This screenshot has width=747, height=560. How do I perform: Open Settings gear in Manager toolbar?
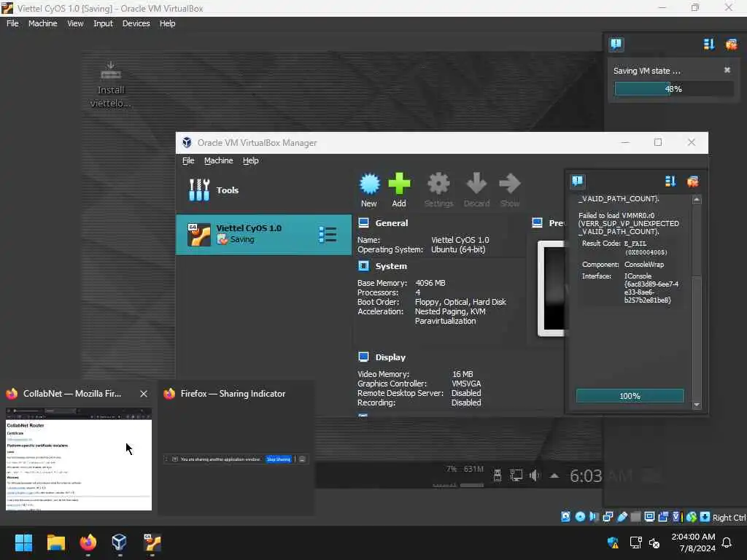pos(438,190)
